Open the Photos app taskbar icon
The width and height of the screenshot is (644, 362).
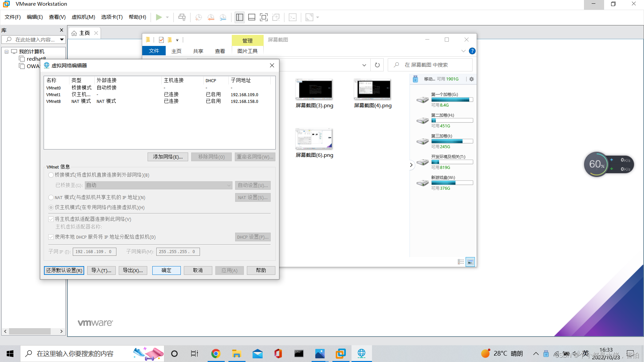tap(320, 354)
